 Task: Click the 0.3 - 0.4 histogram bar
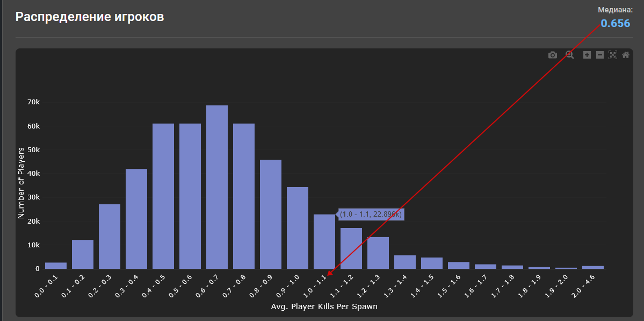tap(136, 219)
